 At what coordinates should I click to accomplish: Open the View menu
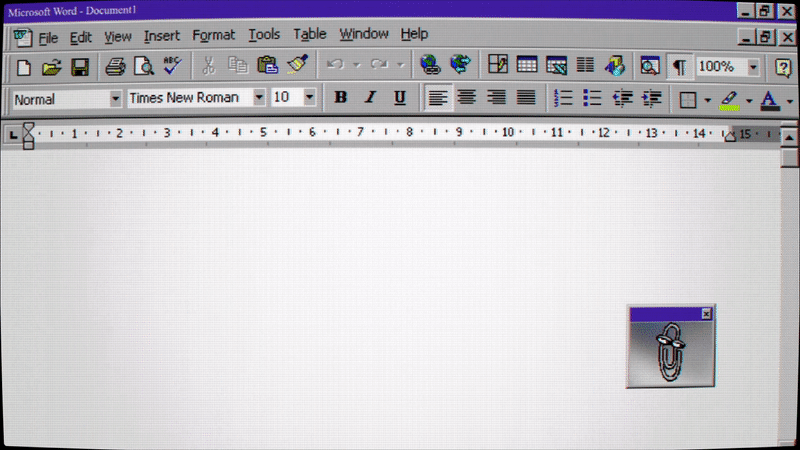coord(118,37)
